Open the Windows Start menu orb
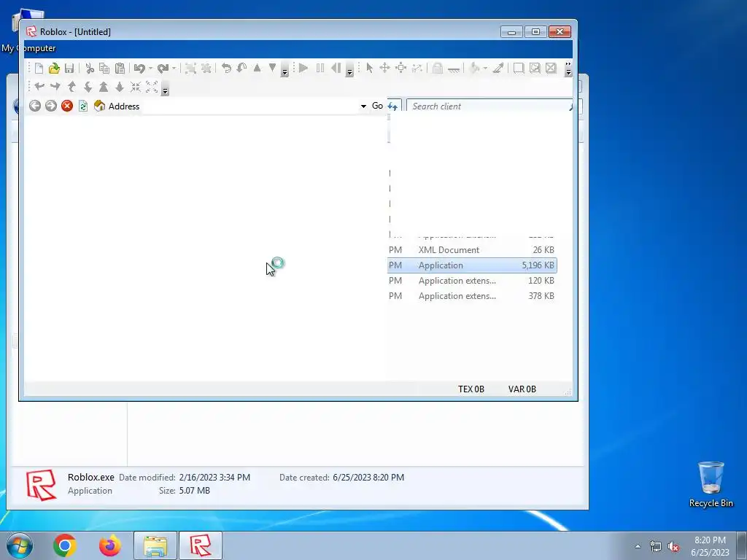 20,545
